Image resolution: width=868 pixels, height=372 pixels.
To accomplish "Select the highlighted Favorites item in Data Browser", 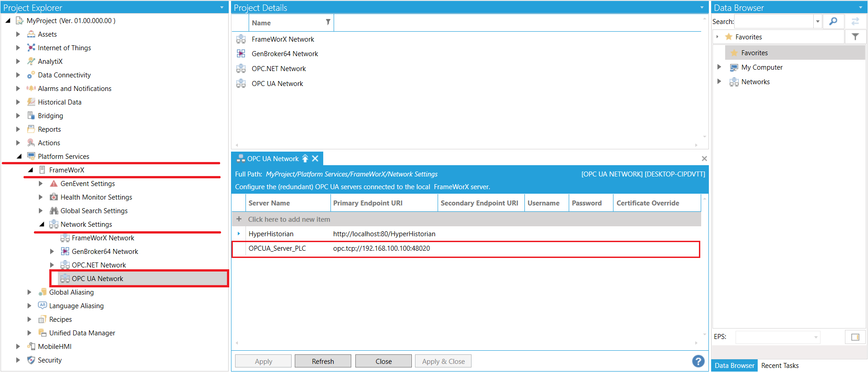I will 795,52.
